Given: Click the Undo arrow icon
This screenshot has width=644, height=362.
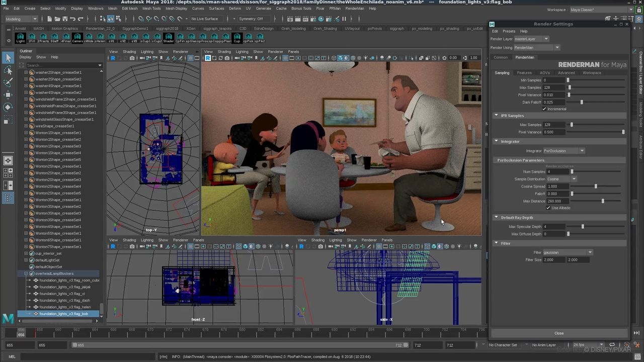Looking at the screenshot, I should [x=73, y=19].
